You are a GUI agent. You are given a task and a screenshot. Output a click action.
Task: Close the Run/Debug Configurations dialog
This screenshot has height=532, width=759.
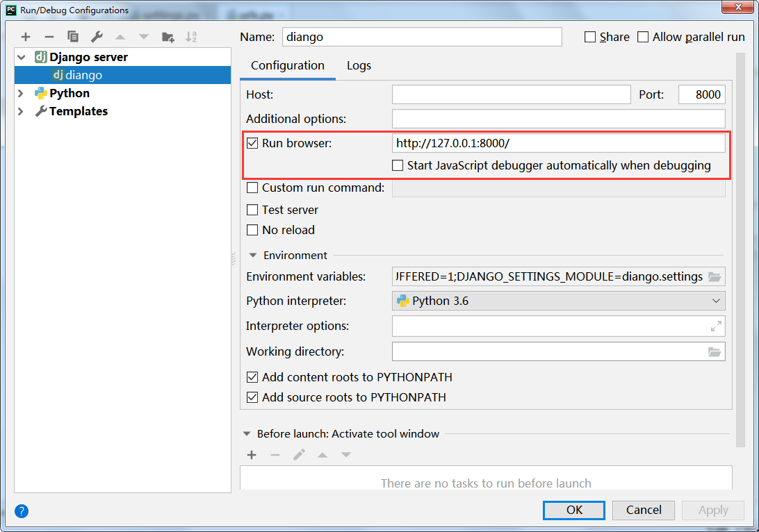[x=738, y=7]
